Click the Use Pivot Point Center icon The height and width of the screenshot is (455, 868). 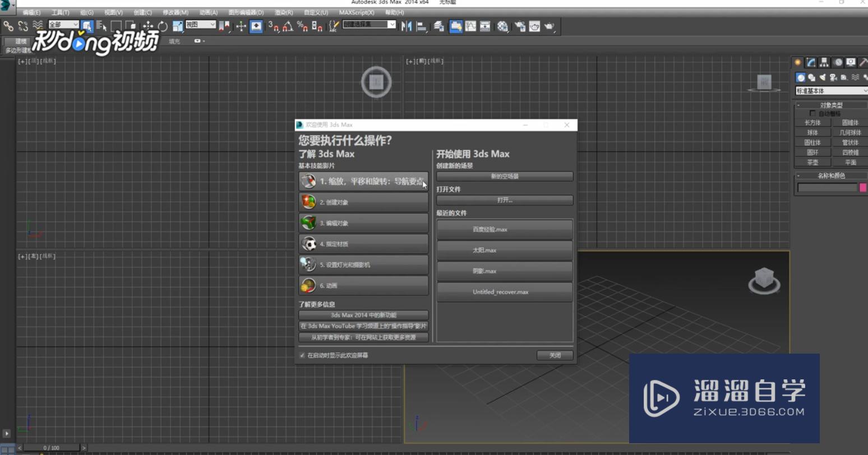click(x=224, y=26)
